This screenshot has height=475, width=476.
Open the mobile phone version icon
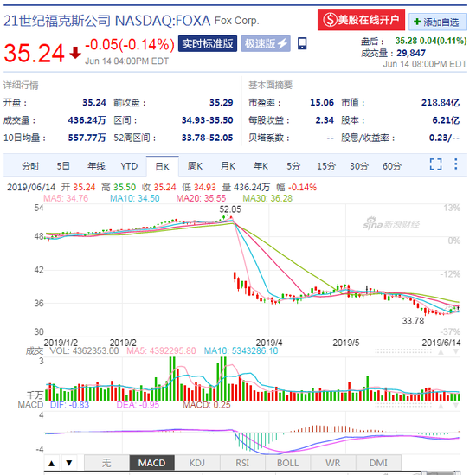click(x=302, y=43)
